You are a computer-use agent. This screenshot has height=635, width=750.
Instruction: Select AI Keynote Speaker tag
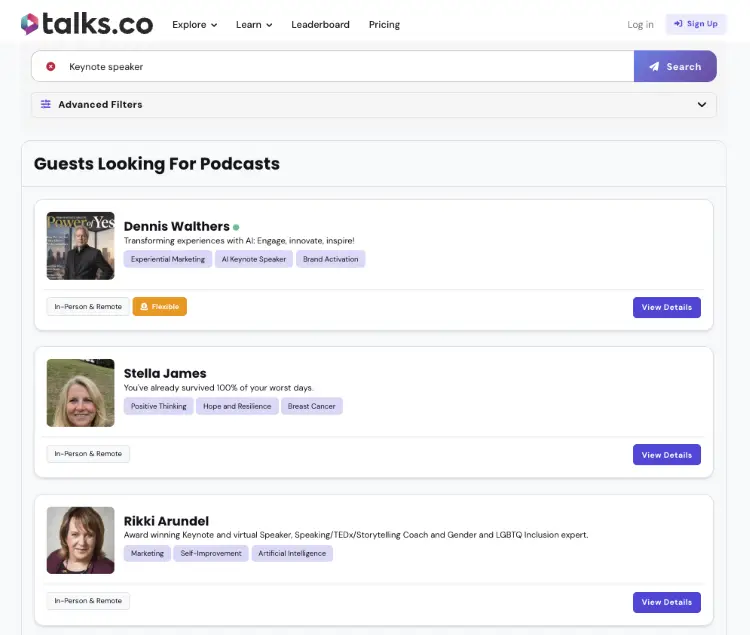pyautogui.click(x=254, y=259)
